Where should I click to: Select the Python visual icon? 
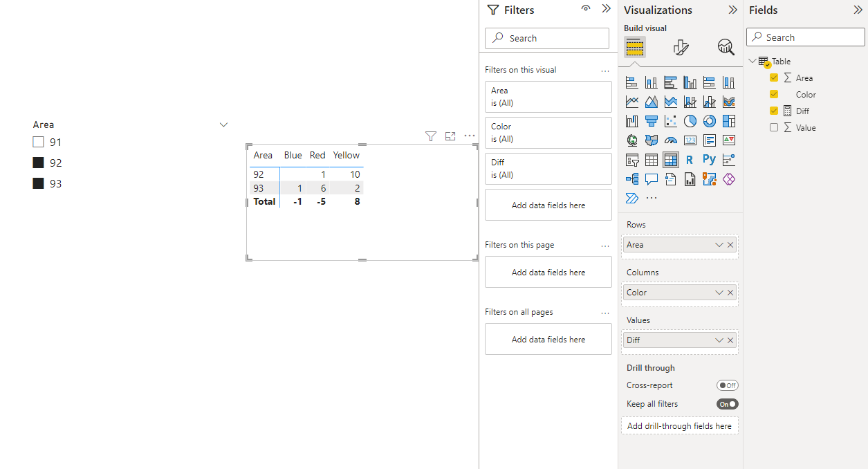pyautogui.click(x=709, y=160)
